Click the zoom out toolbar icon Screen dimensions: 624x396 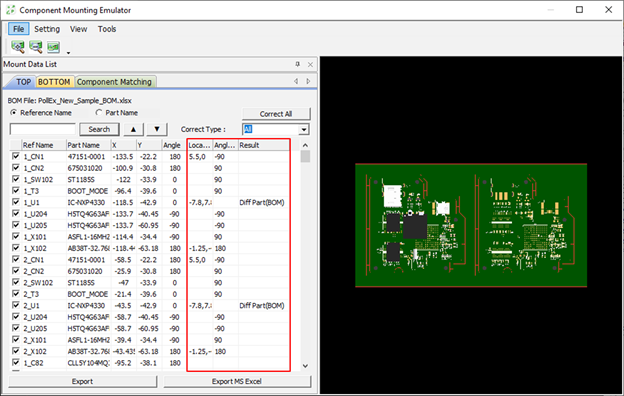point(36,47)
